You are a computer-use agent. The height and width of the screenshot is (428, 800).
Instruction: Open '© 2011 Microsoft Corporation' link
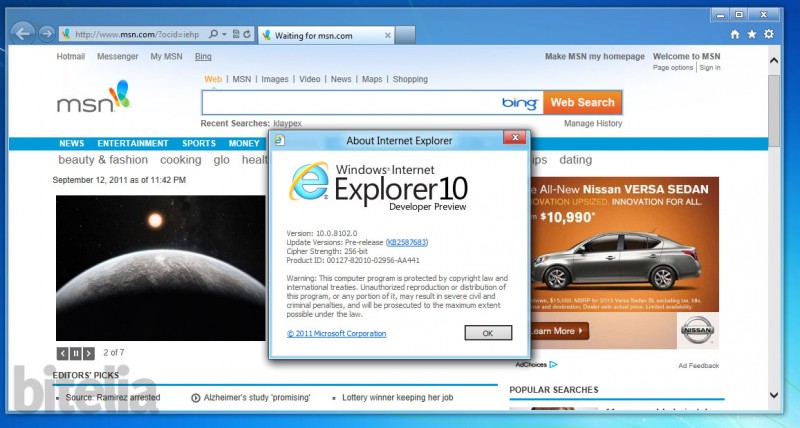click(336, 334)
